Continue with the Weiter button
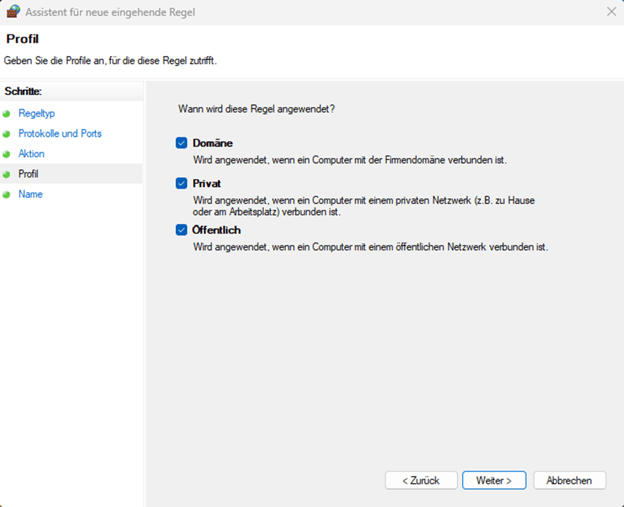 click(x=493, y=480)
